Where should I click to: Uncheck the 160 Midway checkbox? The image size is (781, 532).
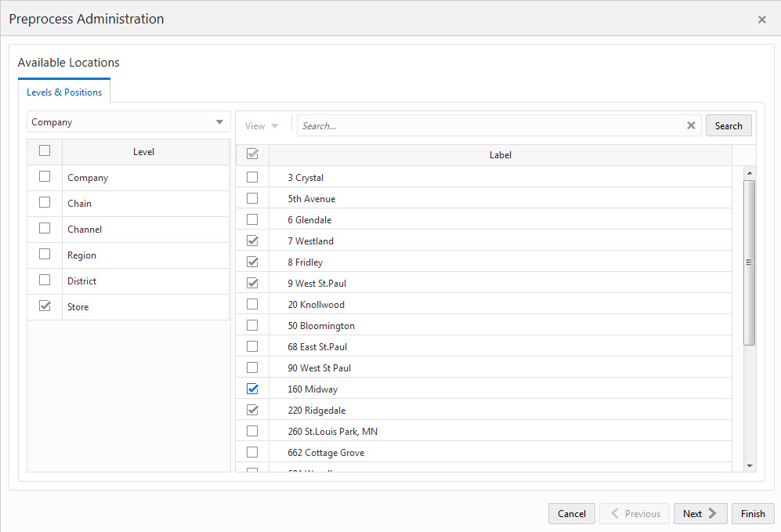pos(252,389)
